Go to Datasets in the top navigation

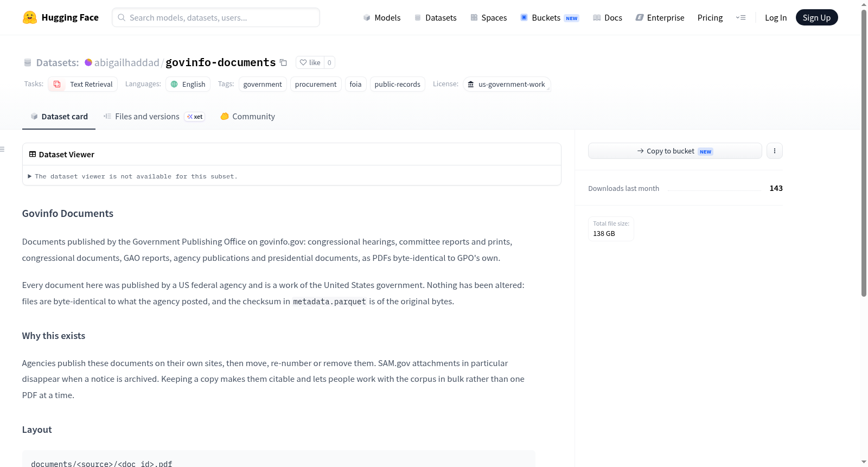click(x=436, y=17)
